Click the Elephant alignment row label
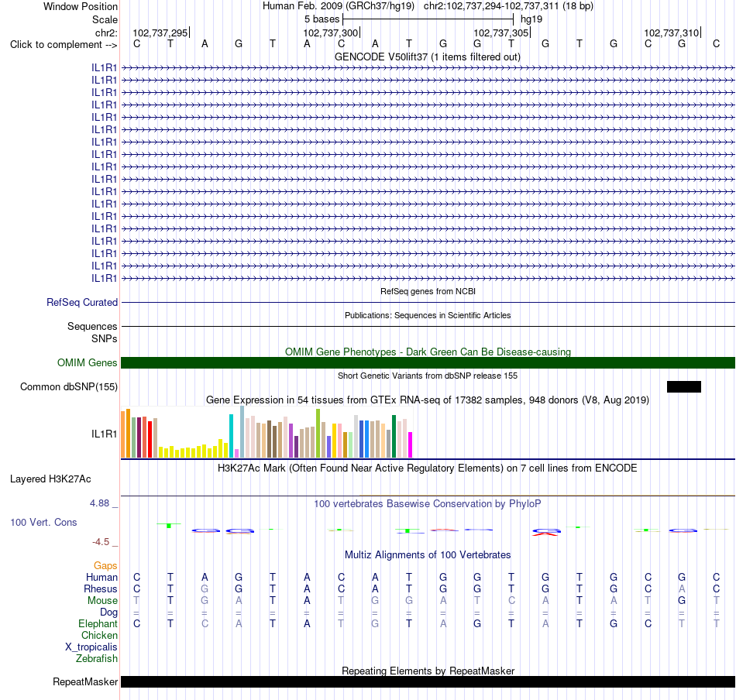 point(98,623)
